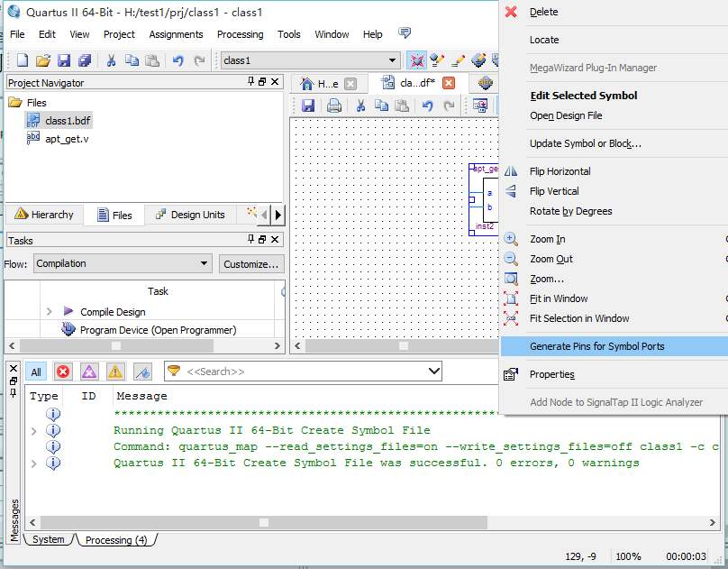Screen dimensions: 728x569
Task: Click the Paste icon in main toolbar
Action: 152,60
